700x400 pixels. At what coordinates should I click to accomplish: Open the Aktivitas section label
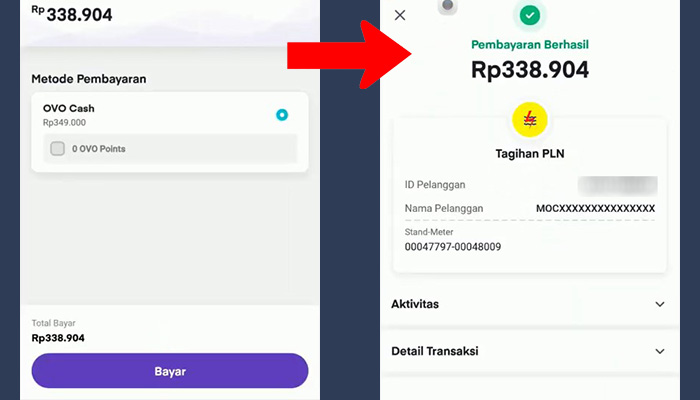(415, 304)
